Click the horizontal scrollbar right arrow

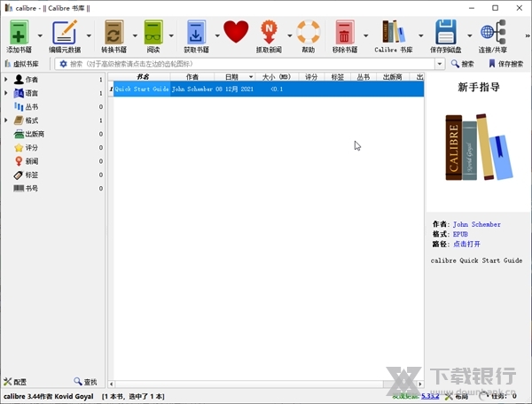(420, 384)
